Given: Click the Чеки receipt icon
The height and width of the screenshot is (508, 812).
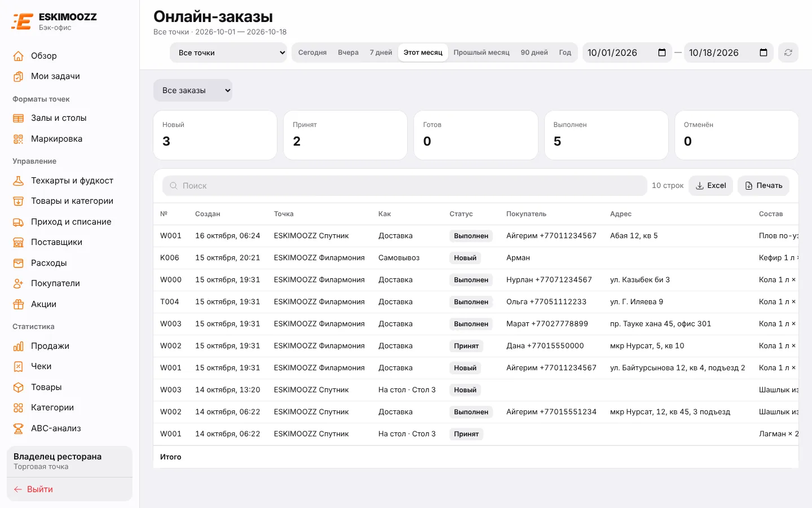Looking at the screenshot, I should 19,366.
